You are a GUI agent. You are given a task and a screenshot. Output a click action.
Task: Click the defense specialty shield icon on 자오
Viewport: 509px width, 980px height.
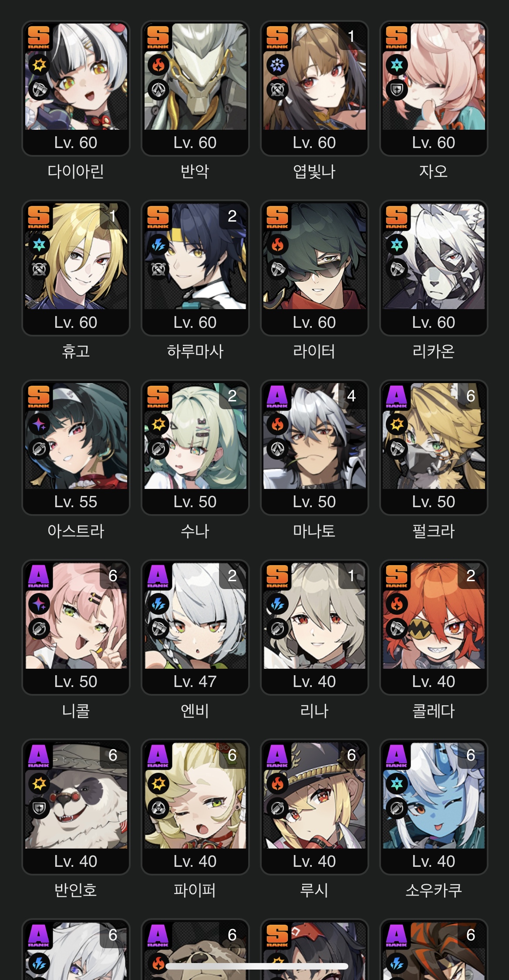pyautogui.click(x=397, y=90)
